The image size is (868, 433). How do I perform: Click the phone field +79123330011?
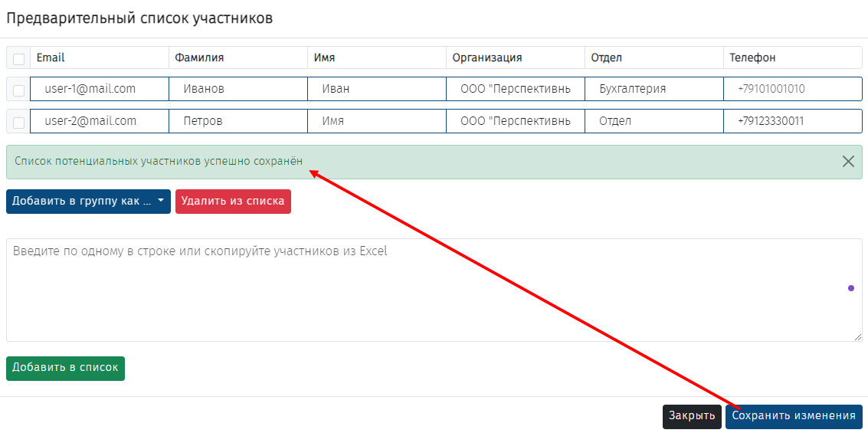click(792, 121)
